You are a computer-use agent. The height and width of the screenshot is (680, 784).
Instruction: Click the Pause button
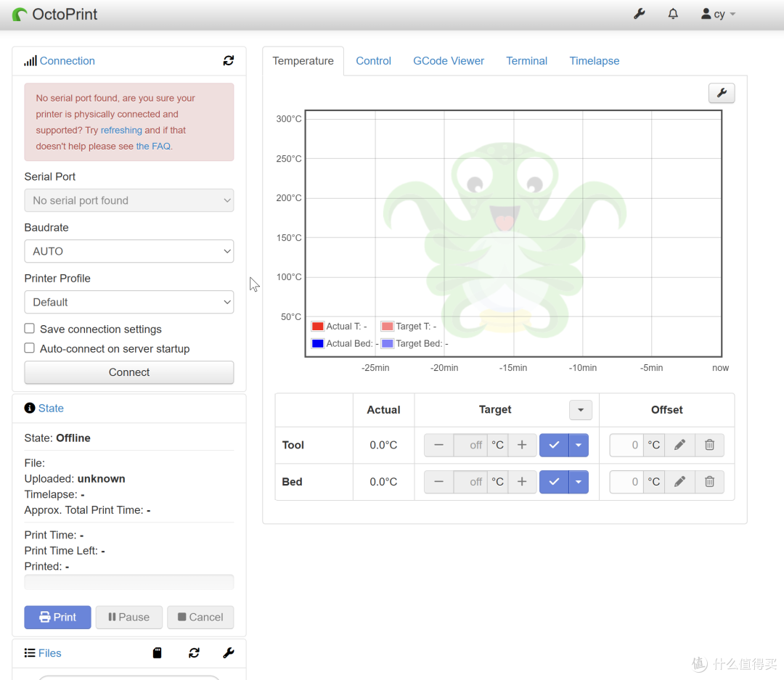[129, 617]
